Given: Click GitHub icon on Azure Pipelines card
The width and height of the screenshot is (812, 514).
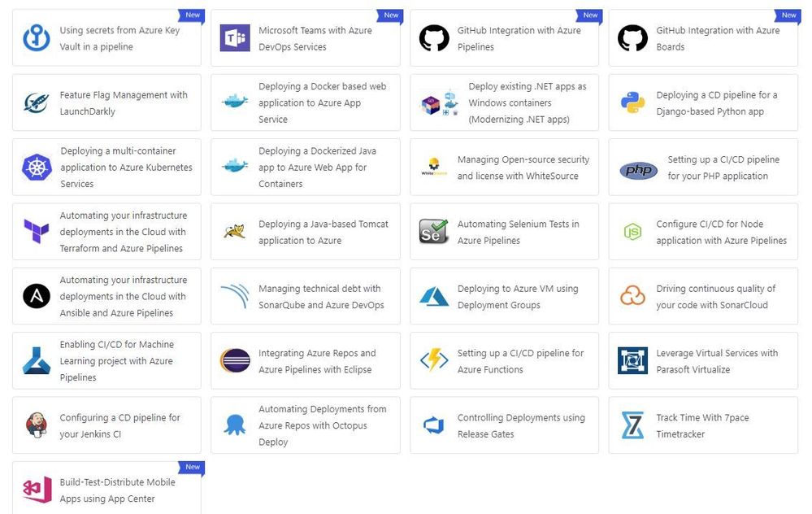Looking at the screenshot, I should pyautogui.click(x=434, y=38).
